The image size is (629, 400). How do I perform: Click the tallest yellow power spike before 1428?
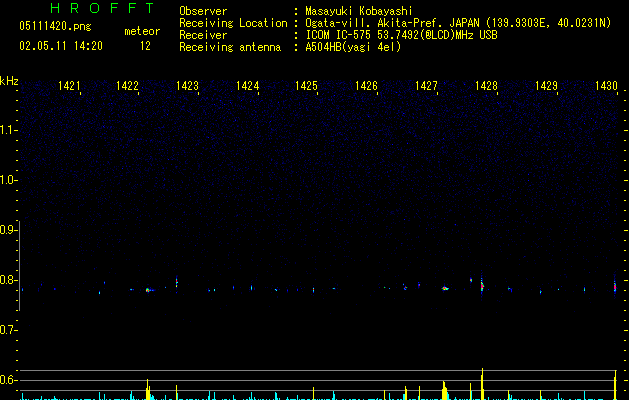tap(482, 384)
